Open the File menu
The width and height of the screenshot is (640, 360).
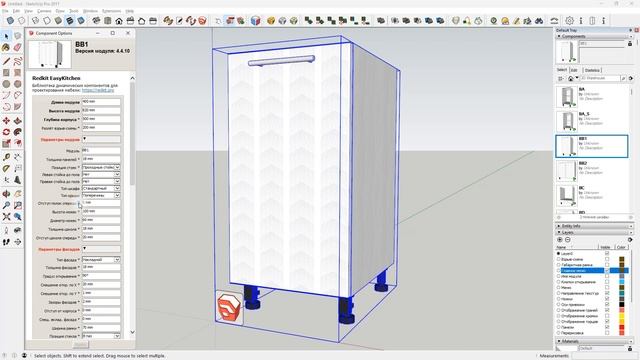[x=5, y=11]
